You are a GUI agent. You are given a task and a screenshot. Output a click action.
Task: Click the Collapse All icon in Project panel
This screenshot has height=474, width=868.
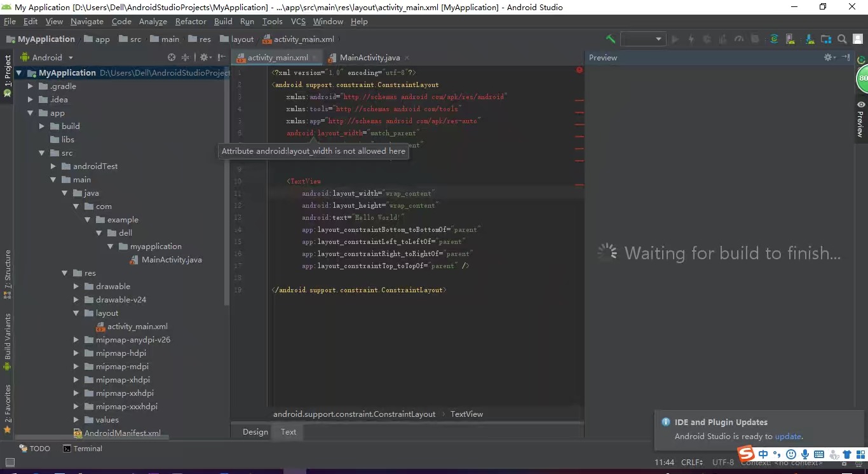(186, 57)
